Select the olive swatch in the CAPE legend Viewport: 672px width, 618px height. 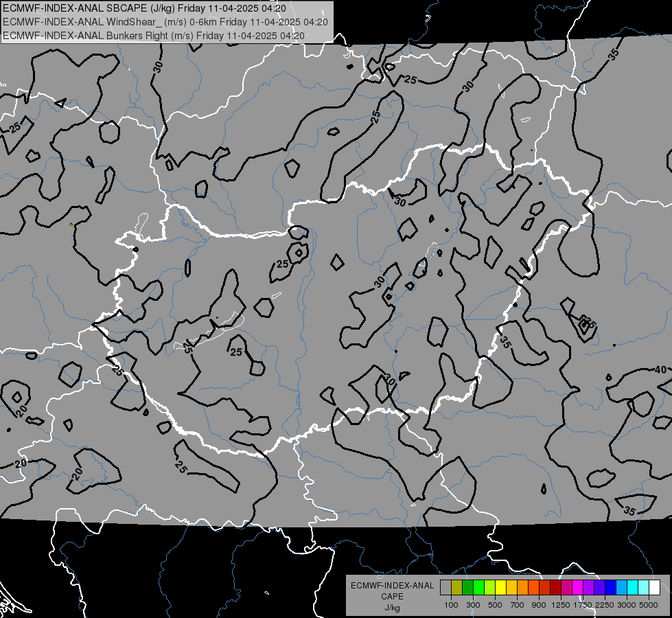pyautogui.click(x=457, y=588)
